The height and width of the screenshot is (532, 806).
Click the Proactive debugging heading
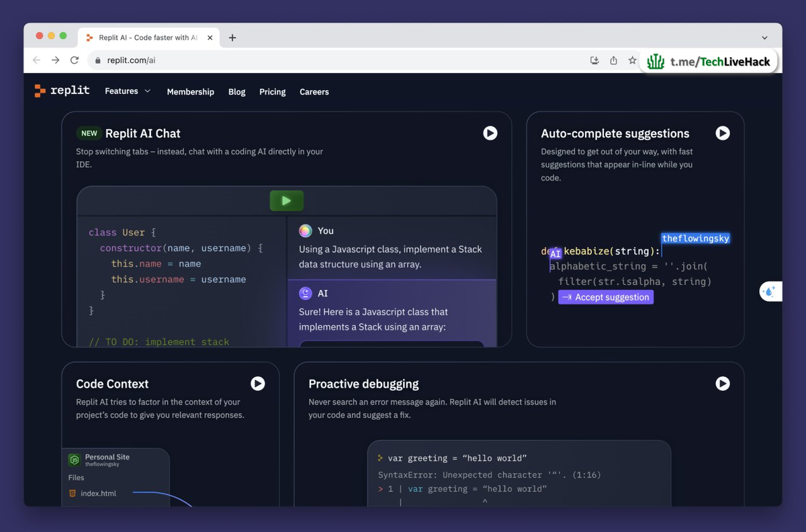tap(363, 384)
